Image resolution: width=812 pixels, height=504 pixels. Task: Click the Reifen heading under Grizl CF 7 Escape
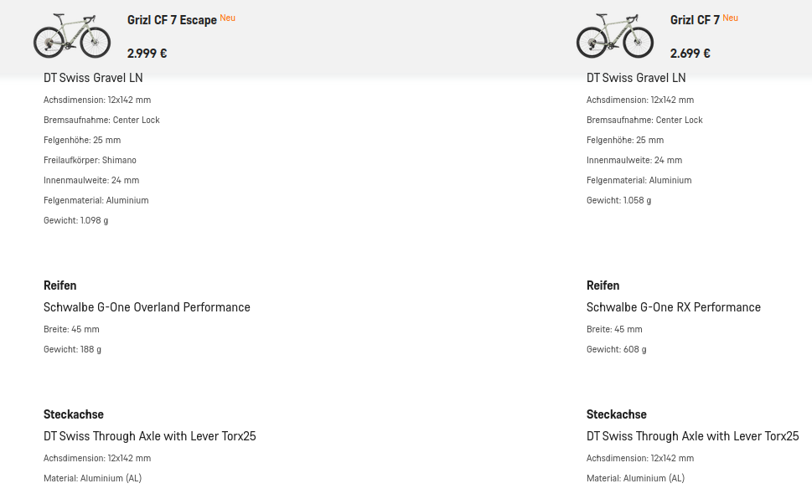coord(60,285)
